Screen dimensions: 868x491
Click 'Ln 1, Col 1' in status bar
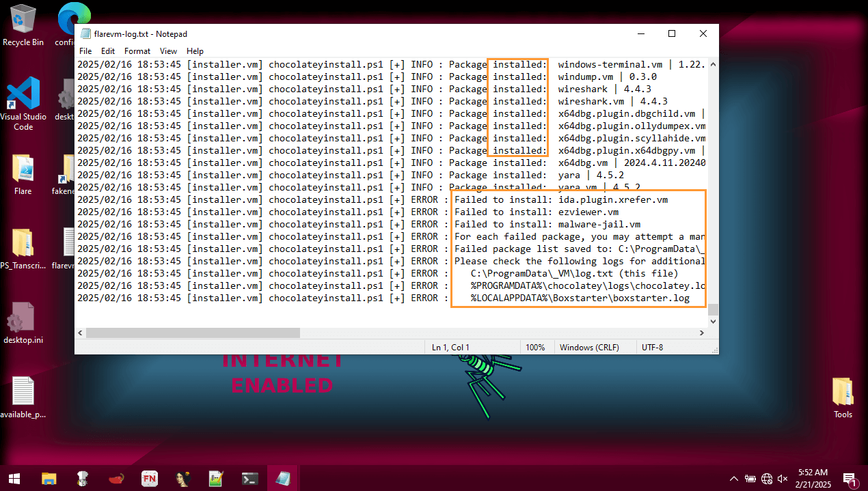coord(450,347)
